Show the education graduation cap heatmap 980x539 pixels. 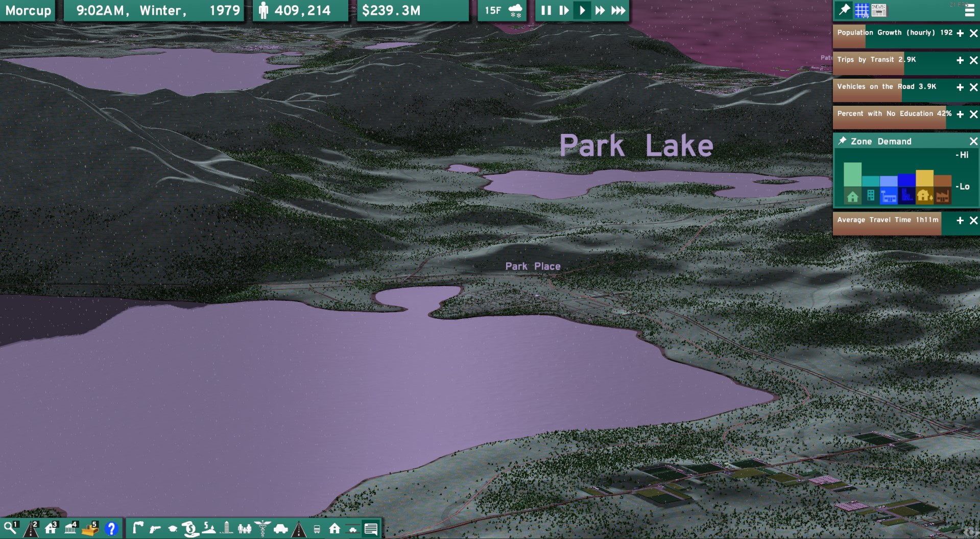[x=173, y=529]
